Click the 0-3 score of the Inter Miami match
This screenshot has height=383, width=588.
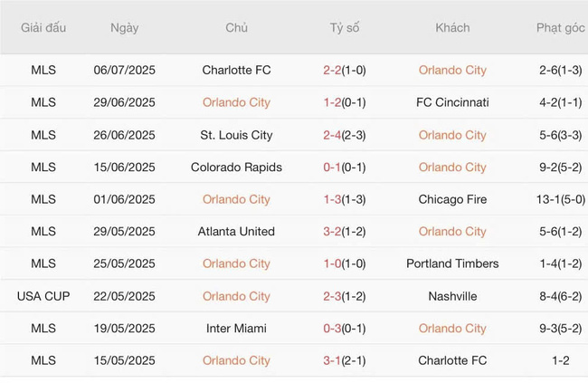click(333, 328)
